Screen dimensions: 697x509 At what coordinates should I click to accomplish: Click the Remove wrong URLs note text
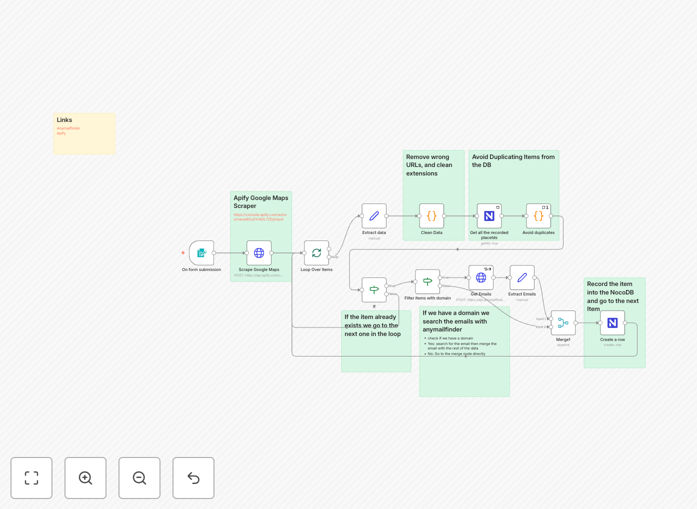point(429,165)
